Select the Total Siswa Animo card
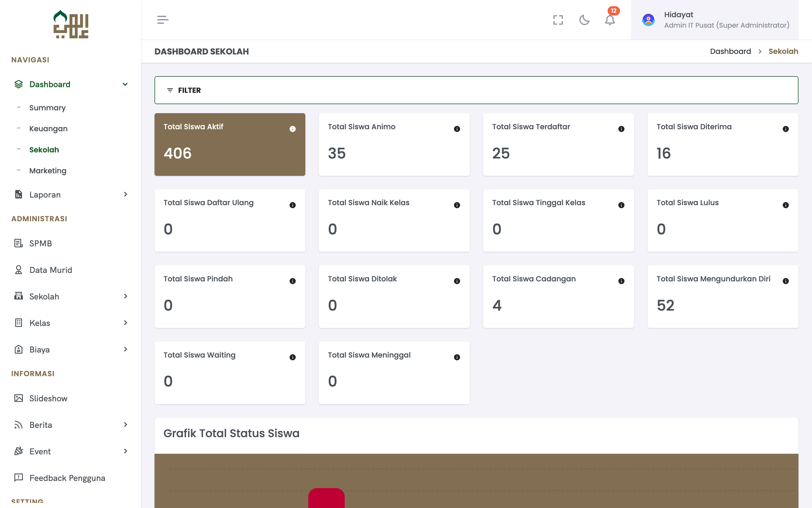812x508 pixels. tap(394, 144)
